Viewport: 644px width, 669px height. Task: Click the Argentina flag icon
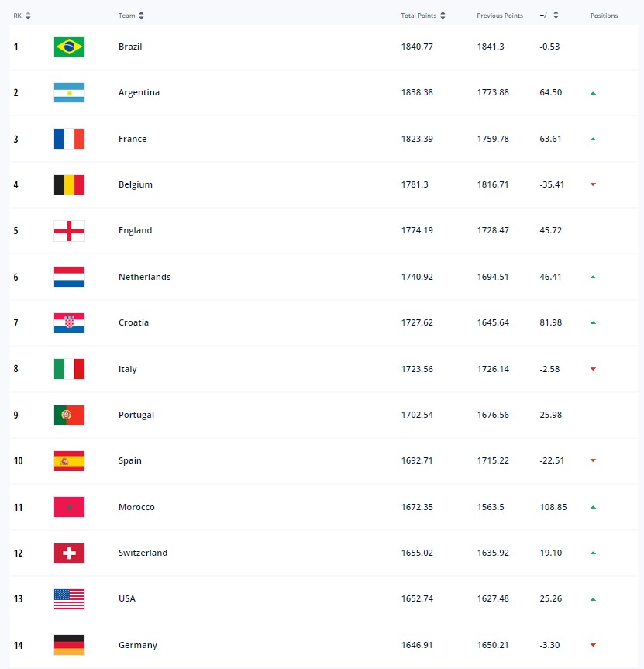[x=69, y=93]
